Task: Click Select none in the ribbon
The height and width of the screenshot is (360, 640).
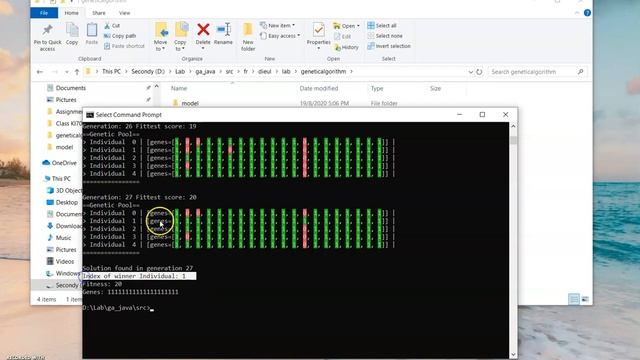Action: 384,36
